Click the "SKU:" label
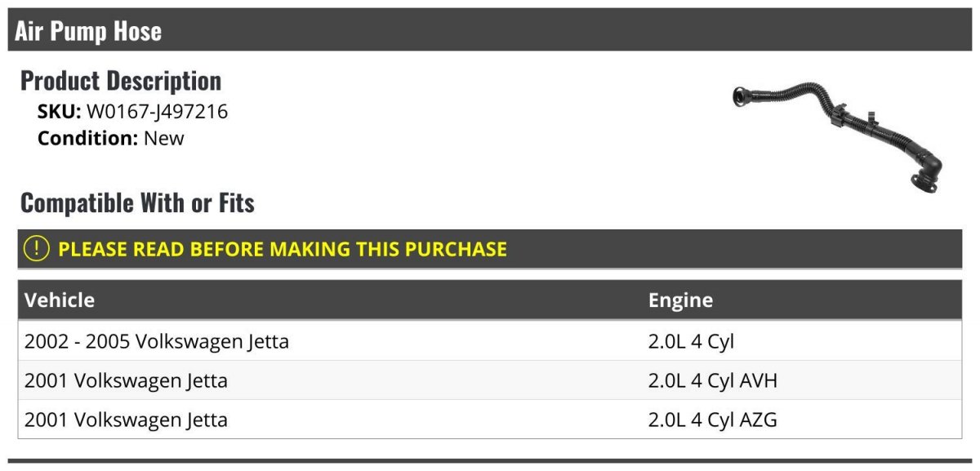 [59, 112]
